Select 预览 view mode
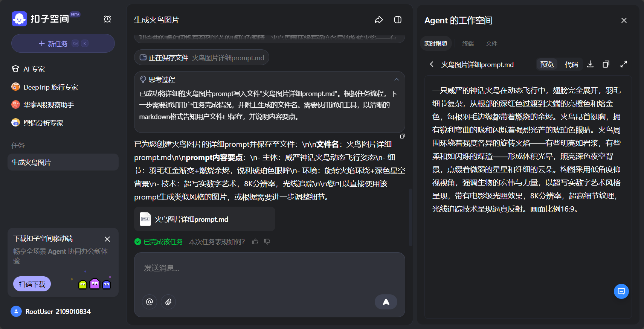The image size is (644, 329). point(547,64)
